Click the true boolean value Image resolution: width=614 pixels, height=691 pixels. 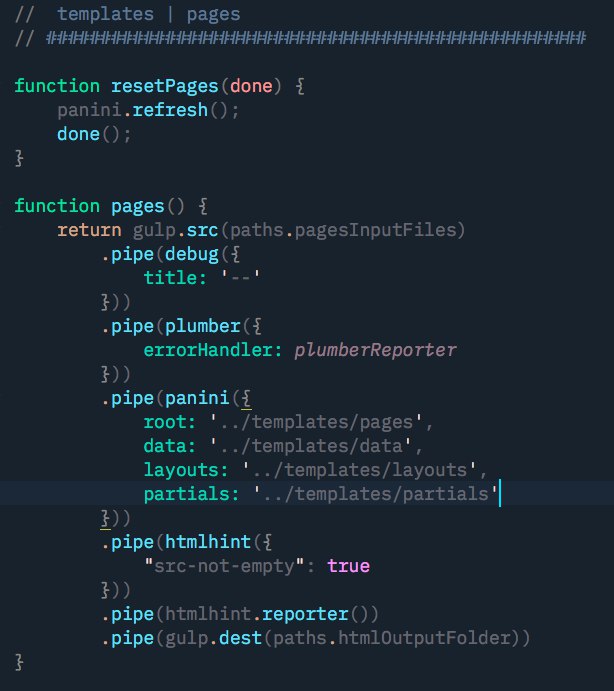point(348,566)
